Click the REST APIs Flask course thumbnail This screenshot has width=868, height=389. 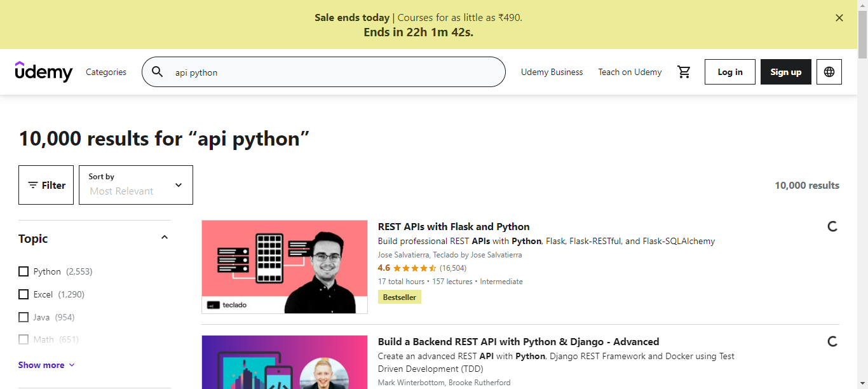point(285,267)
